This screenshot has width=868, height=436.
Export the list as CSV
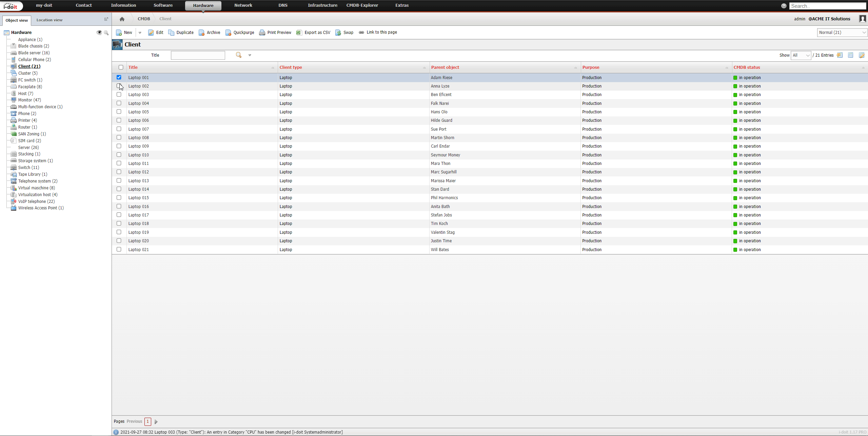[x=313, y=33]
